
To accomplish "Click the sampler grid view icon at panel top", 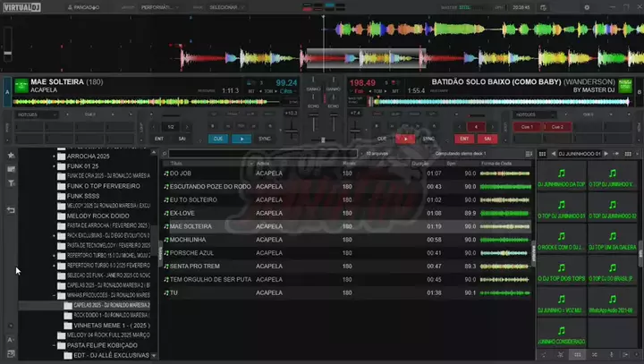I will [x=542, y=154].
